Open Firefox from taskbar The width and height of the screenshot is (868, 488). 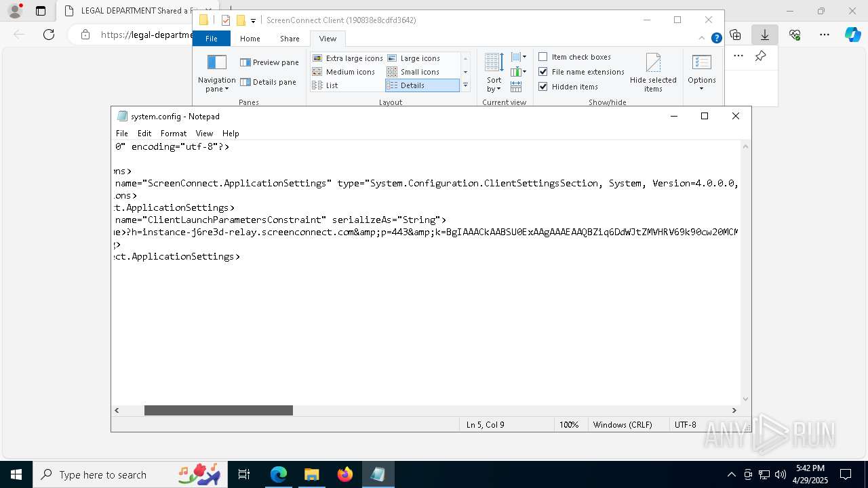point(344,474)
